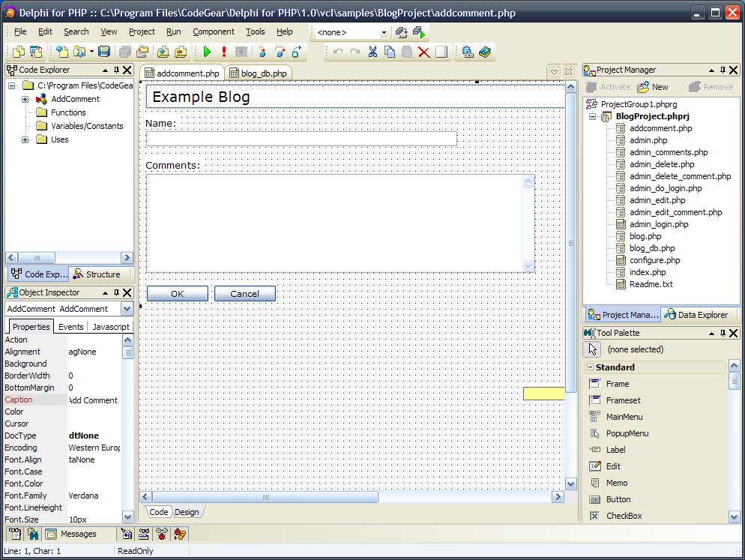Collapse the Project Manager panel with up arrow
This screenshot has width=745, height=560.
[711, 70]
